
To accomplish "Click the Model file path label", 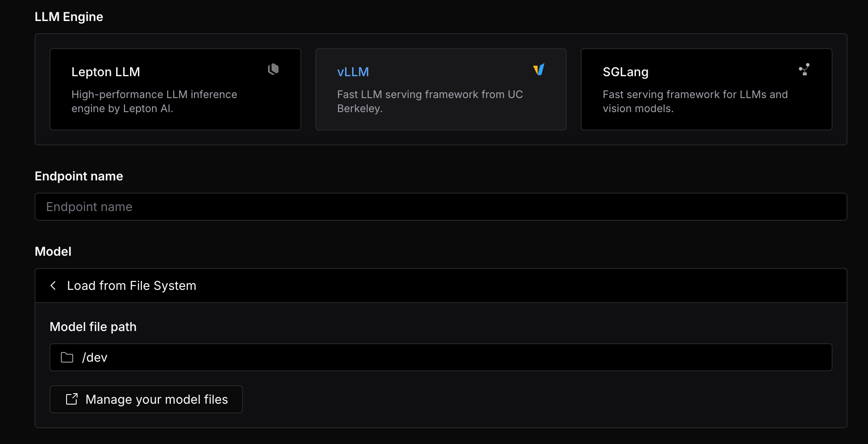I will 93,327.
